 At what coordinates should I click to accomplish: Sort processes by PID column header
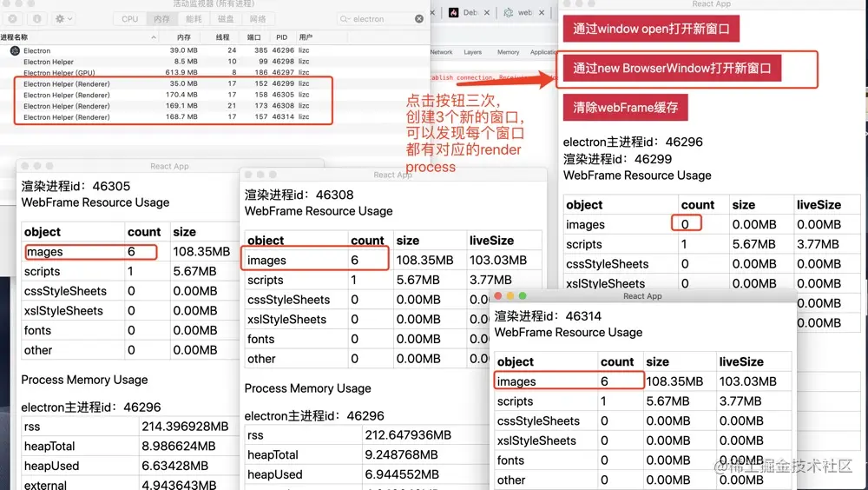282,37
